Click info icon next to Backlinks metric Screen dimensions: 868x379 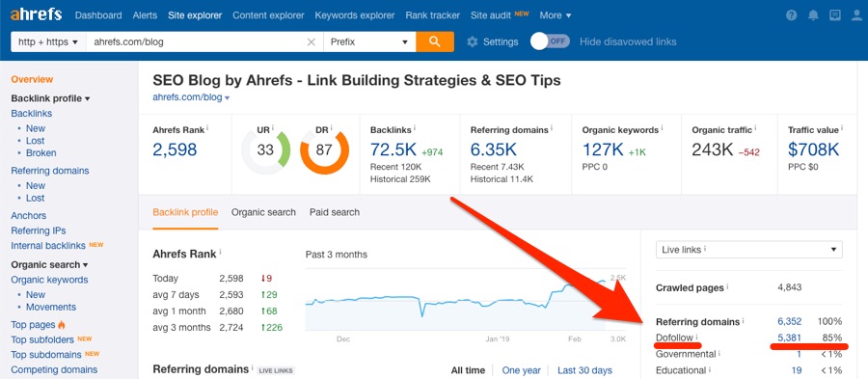point(414,128)
